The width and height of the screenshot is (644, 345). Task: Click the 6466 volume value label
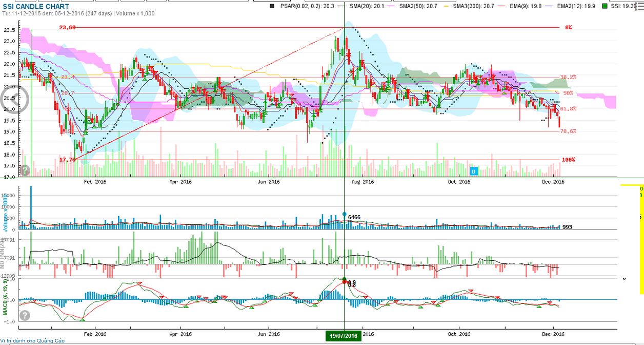pos(354,218)
